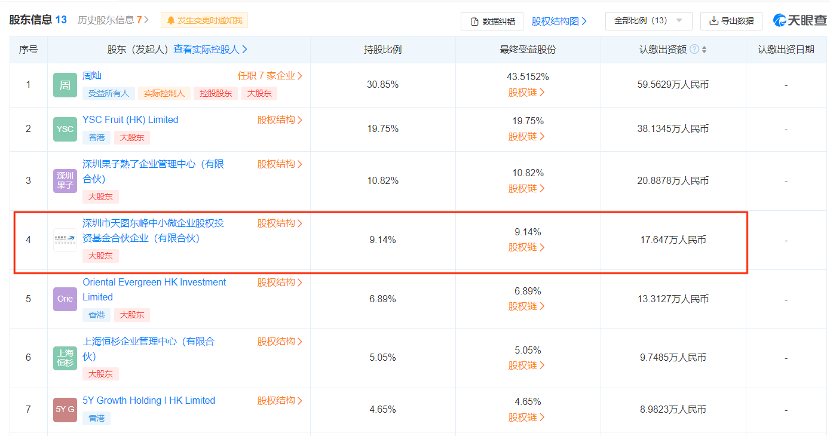
Task: Click the green YSC shareholder logo
Action: click(64, 129)
